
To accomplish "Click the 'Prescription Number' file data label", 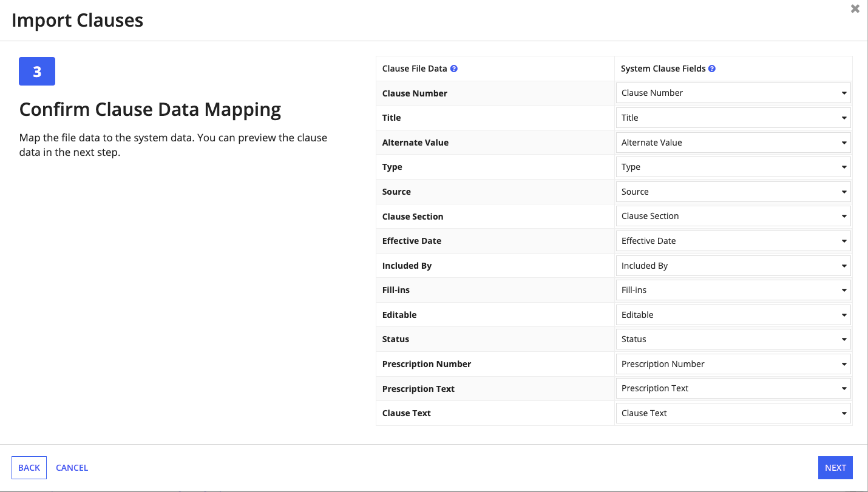I will point(427,364).
